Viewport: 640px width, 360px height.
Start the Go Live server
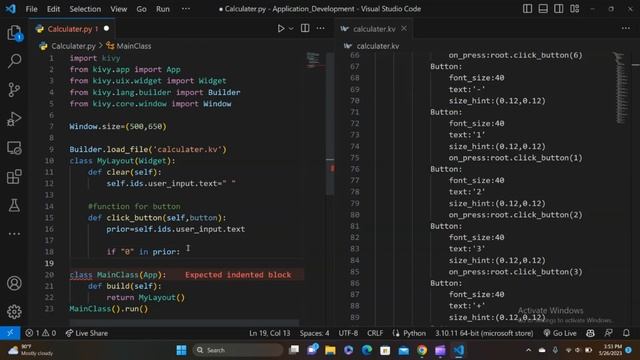pyautogui.click(x=560, y=333)
